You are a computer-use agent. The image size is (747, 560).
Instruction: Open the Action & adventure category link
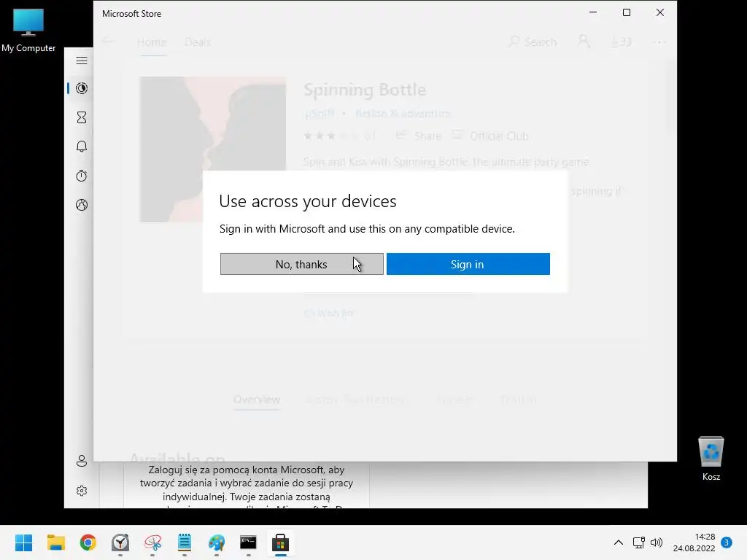pyautogui.click(x=403, y=113)
